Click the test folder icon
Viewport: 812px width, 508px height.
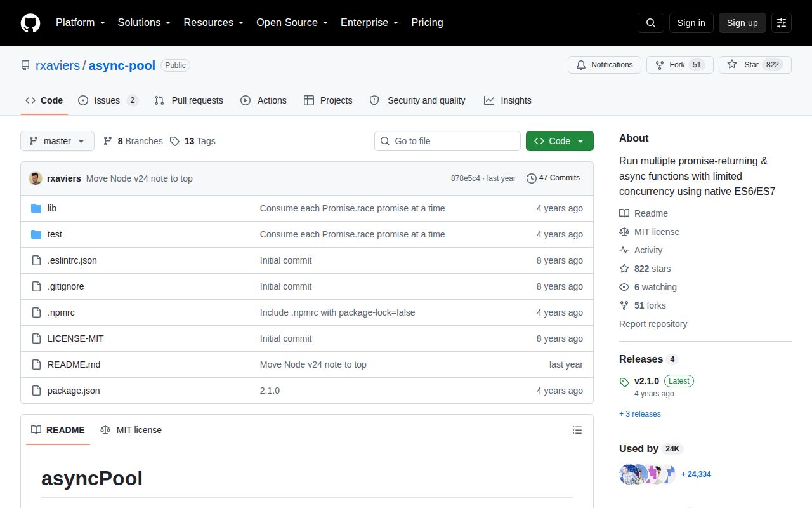click(36, 234)
